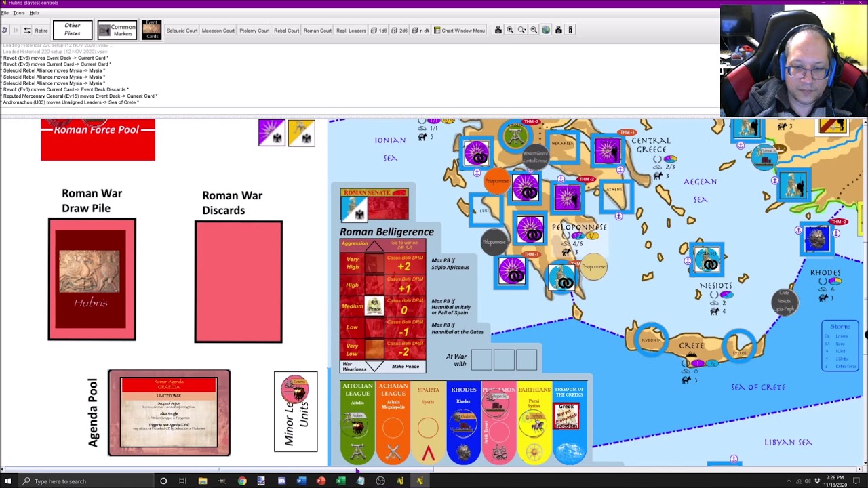868x488 pixels.
Task: Click the double-arrow connect icon beside Retire
Action: click(26, 30)
